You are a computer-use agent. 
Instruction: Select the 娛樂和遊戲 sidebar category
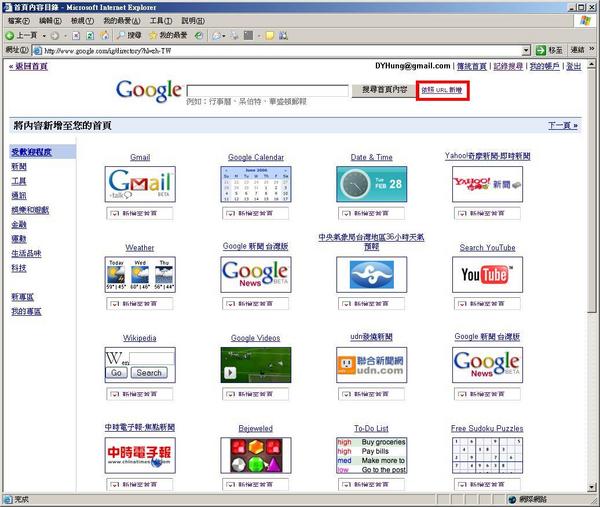pos(30,210)
